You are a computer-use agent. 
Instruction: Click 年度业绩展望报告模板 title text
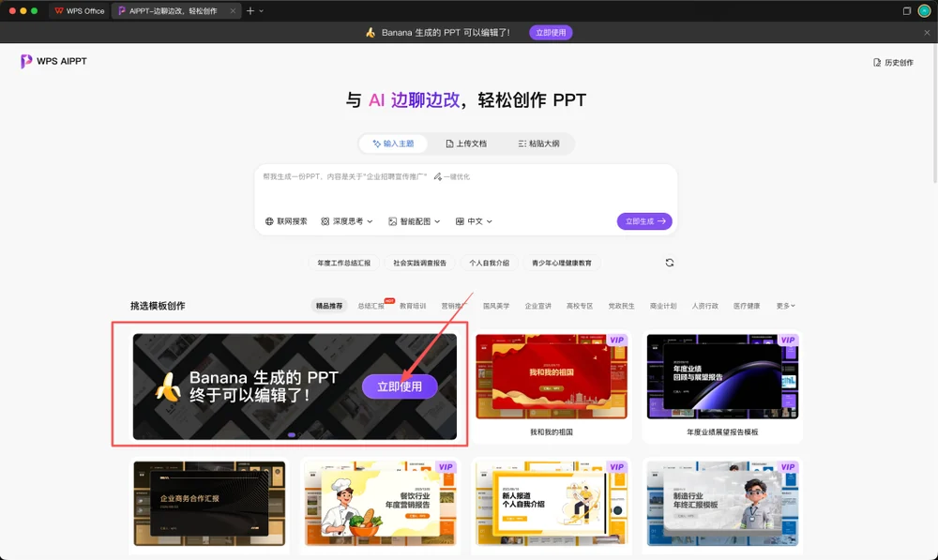pos(722,432)
